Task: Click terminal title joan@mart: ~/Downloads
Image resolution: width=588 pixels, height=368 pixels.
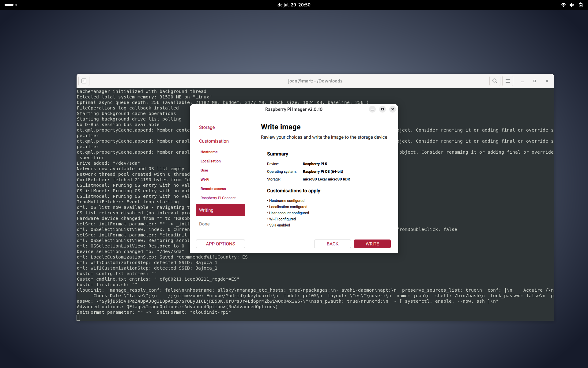Action: click(315, 81)
